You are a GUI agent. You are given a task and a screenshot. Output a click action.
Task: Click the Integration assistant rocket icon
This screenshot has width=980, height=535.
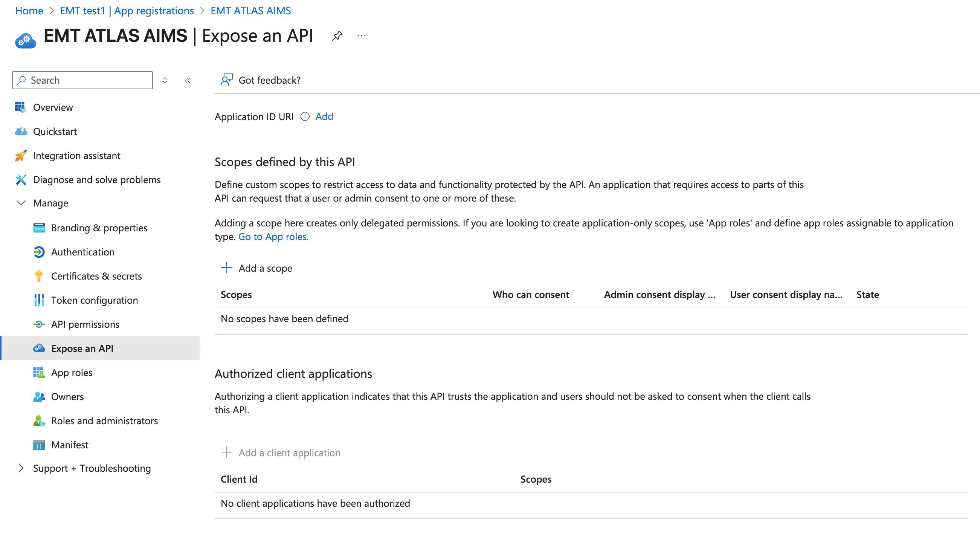pyautogui.click(x=21, y=156)
